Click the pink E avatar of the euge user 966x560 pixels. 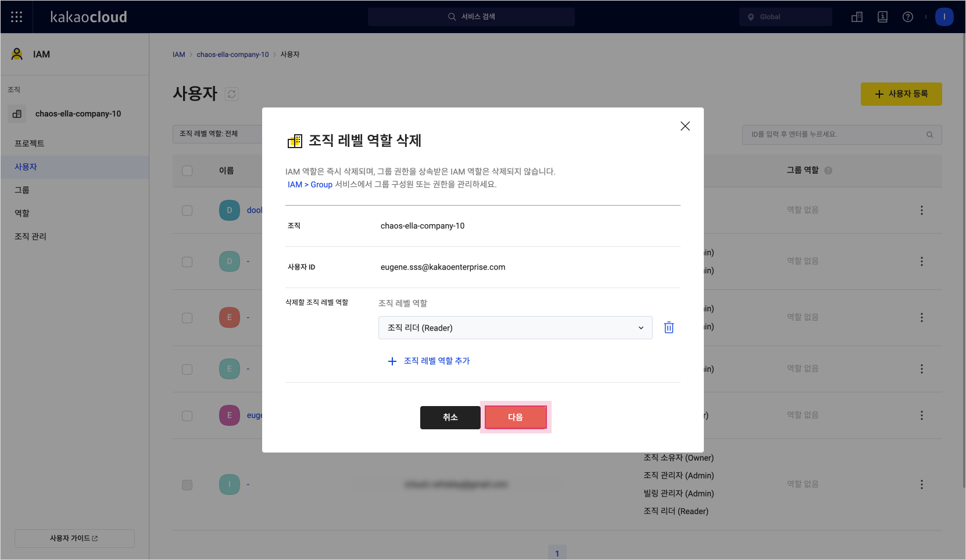pyautogui.click(x=230, y=415)
